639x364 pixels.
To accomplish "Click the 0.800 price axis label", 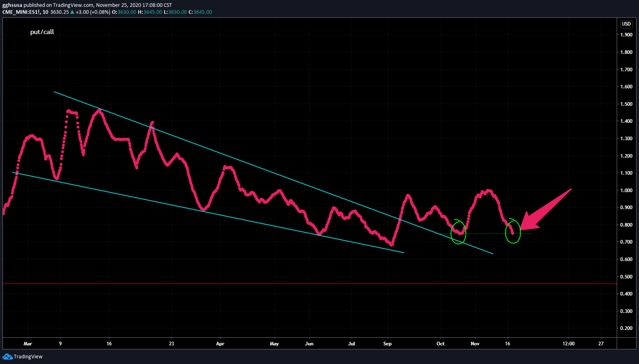I will 626,225.
